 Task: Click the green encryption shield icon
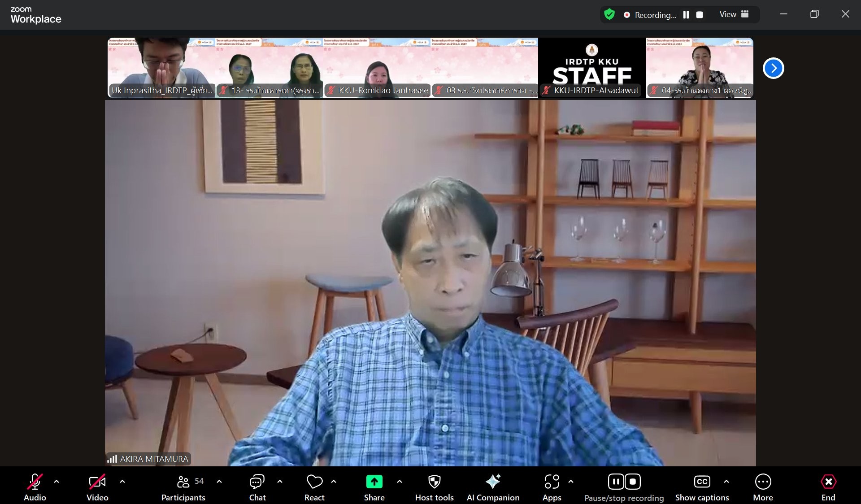tap(609, 14)
